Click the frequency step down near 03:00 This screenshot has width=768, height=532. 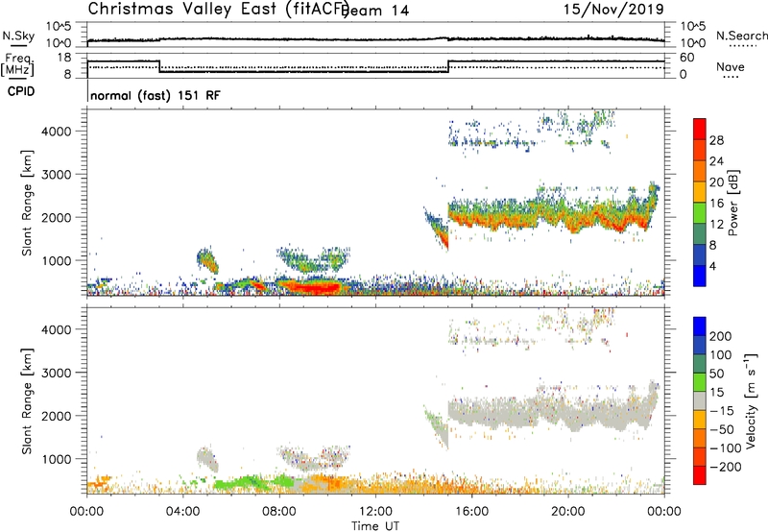[159, 66]
